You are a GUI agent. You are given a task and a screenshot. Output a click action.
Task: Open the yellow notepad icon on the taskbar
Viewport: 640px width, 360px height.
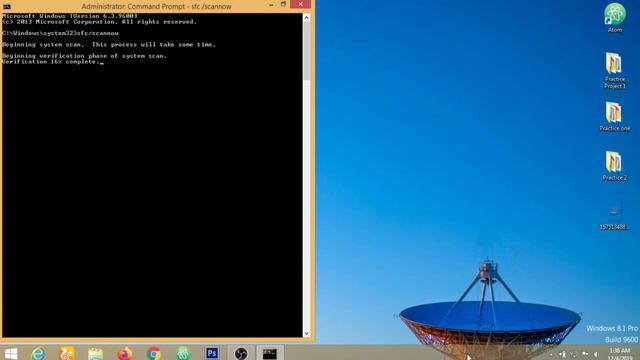click(96, 353)
